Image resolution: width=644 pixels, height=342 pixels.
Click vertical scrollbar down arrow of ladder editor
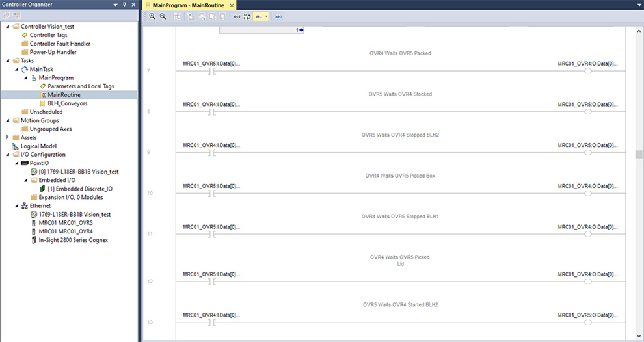pyautogui.click(x=639, y=336)
